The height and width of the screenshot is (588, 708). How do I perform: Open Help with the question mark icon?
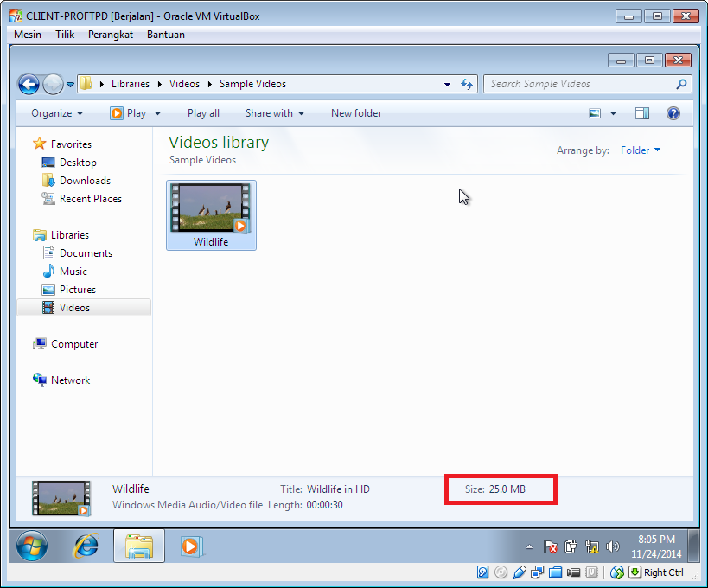(x=673, y=113)
